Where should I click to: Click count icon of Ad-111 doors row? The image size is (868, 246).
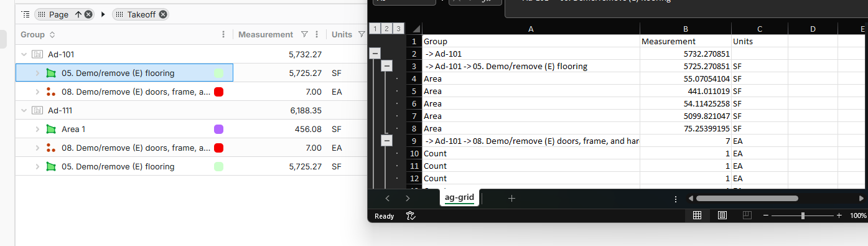pyautogui.click(x=51, y=148)
